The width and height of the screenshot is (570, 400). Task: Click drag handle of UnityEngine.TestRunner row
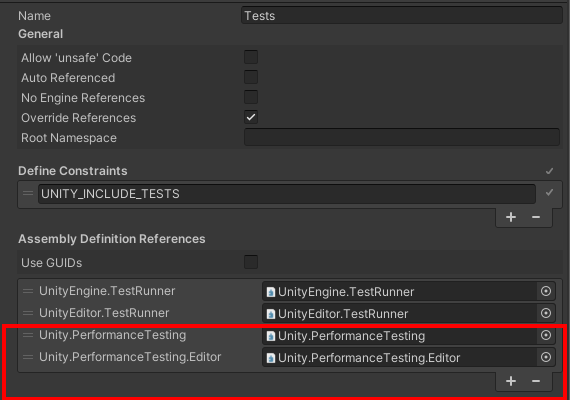tap(28, 291)
